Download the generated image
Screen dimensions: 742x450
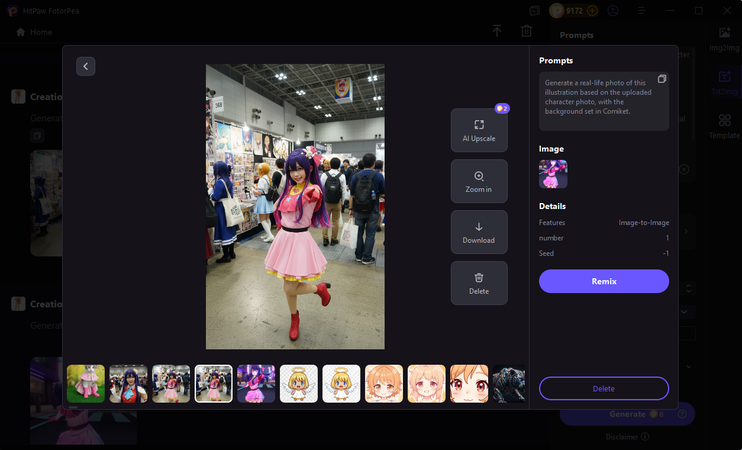tap(479, 232)
